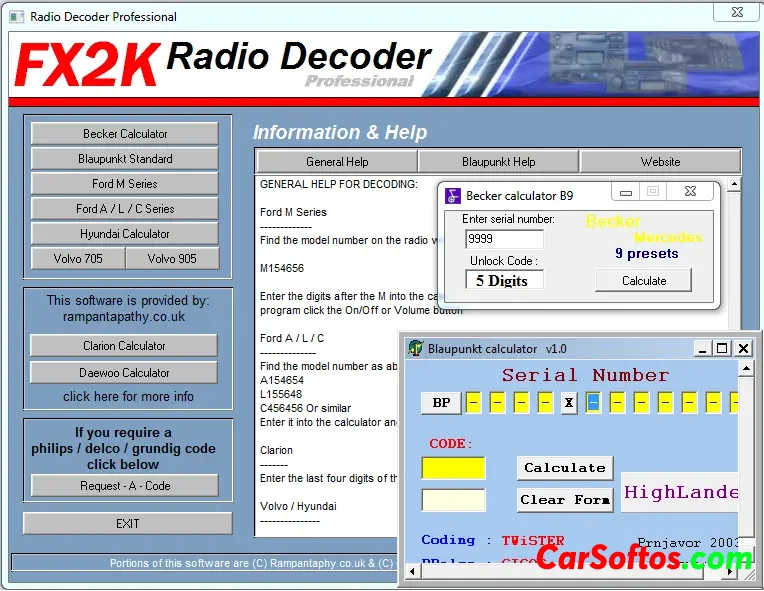Open the Becker Calculator
Image resolution: width=764 pixels, height=591 pixels.
click(x=125, y=134)
